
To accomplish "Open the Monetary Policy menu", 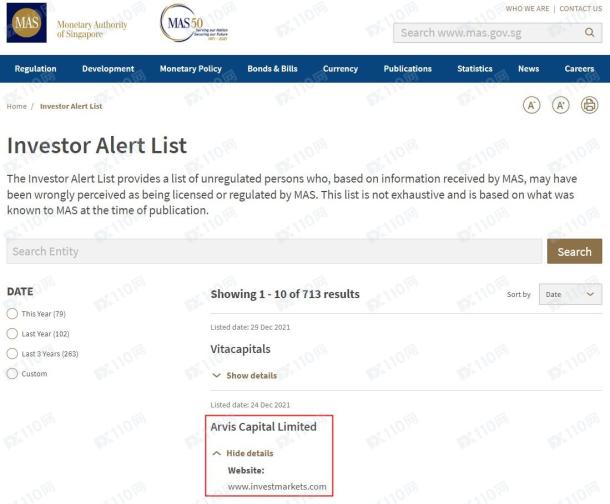I will tap(191, 69).
